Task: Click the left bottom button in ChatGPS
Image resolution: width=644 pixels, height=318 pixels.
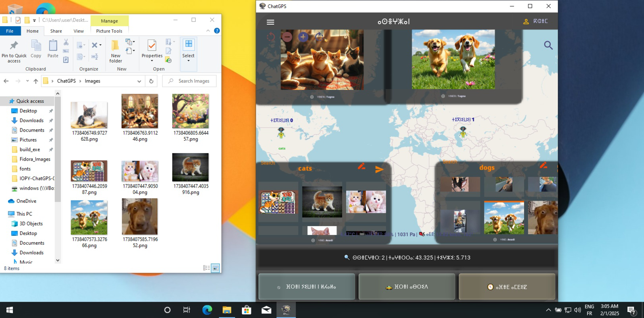Action: (x=307, y=287)
